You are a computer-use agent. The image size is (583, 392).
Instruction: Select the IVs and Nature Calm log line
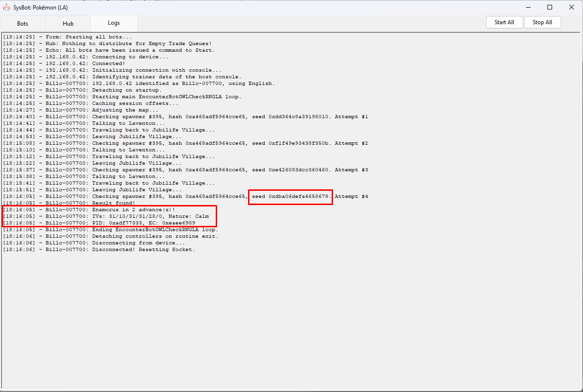point(133,216)
